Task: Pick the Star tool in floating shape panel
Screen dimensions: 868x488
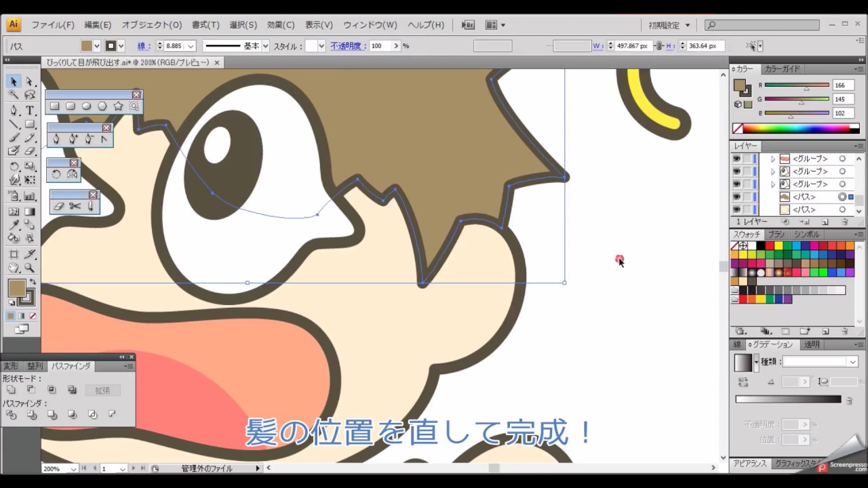Action: pyautogui.click(x=118, y=106)
